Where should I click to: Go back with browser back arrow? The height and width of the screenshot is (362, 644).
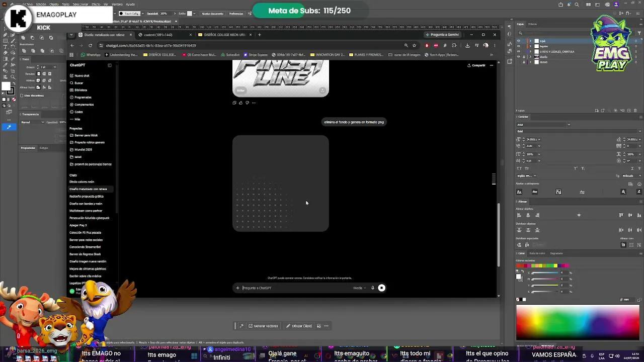[x=72, y=45]
